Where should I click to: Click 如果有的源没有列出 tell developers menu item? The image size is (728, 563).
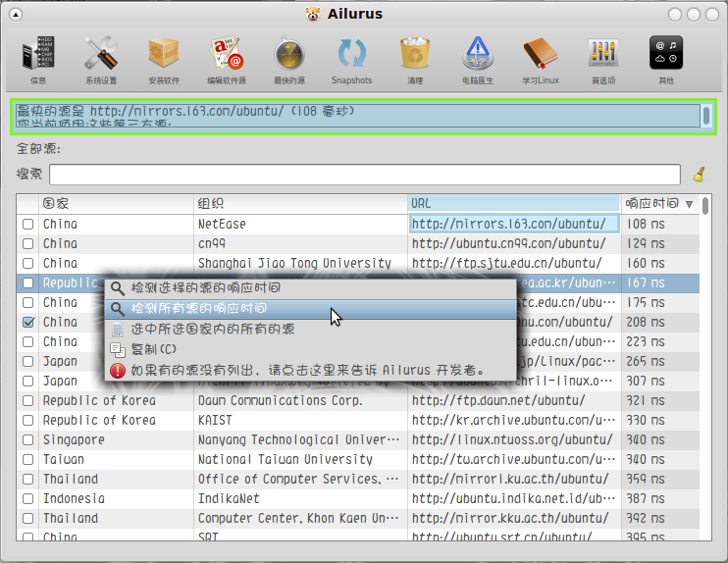310,371
